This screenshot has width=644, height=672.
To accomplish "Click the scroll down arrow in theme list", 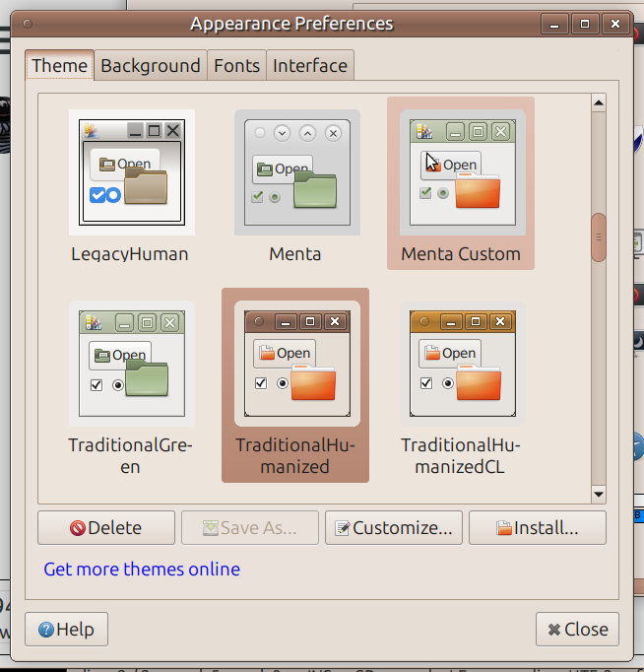I will click(598, 495).
